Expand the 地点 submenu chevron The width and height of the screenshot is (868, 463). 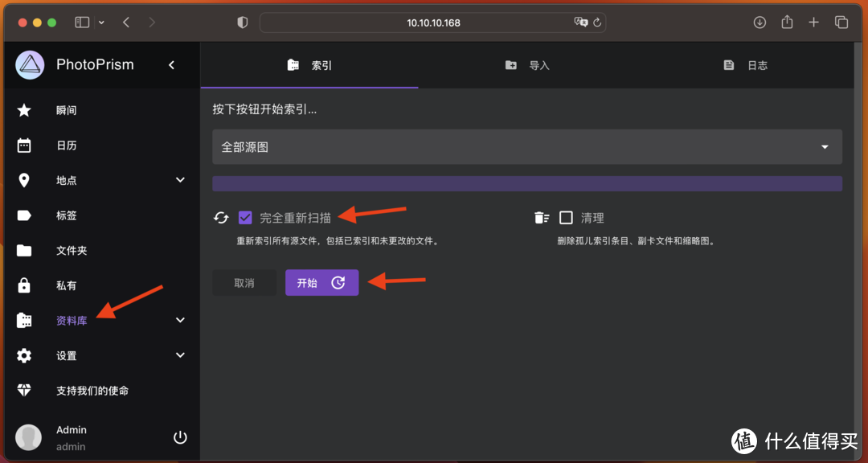(x=180, y=180)
